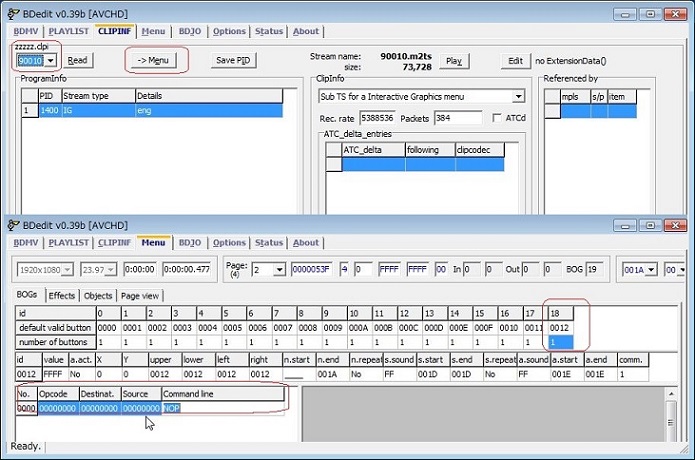Click the 0:00:00 time field
The image size is (695, 460).
[140, 269]
